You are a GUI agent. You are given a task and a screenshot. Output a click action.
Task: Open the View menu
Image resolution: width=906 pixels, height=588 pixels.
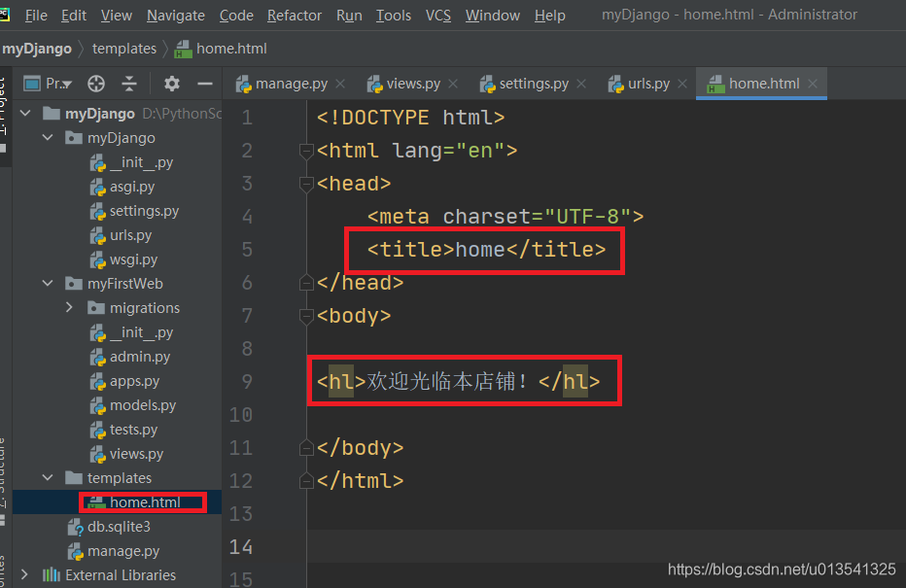(116, 16)
